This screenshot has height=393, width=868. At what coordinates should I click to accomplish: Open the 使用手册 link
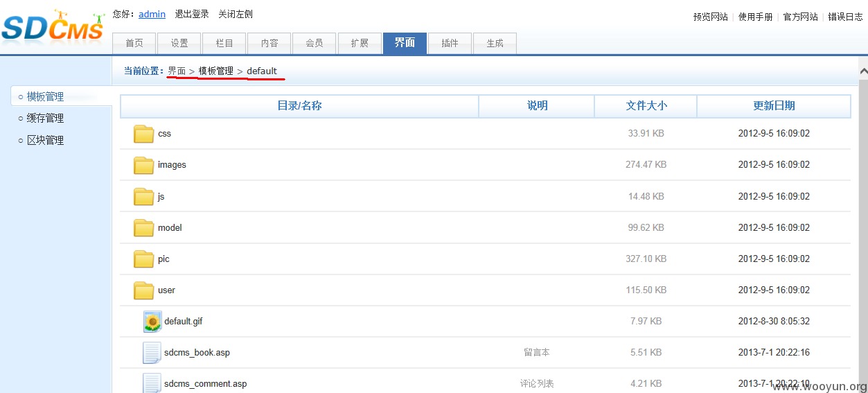coord(756,17)
